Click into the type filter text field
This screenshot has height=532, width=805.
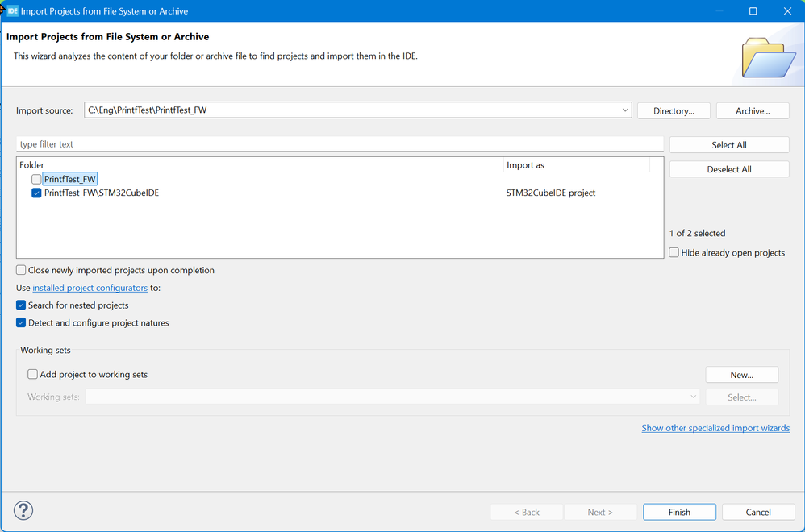pyautogui.click(x=340, y=144)
